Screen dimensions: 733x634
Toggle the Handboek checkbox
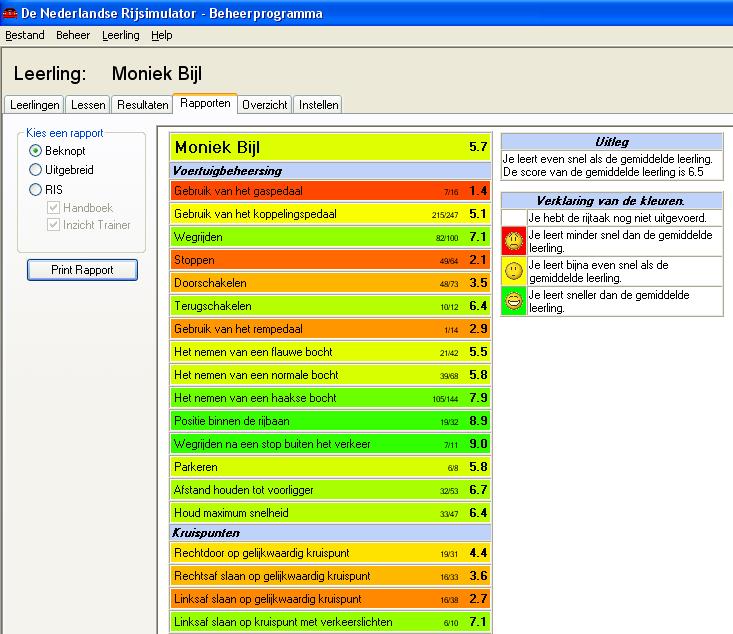(54, 207)
